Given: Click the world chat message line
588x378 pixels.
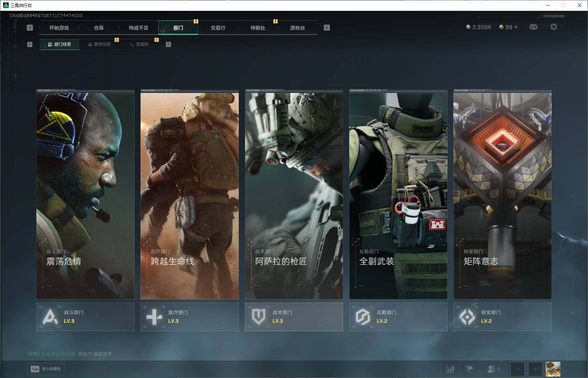Looking at the screenshot, I should (70, 354).
